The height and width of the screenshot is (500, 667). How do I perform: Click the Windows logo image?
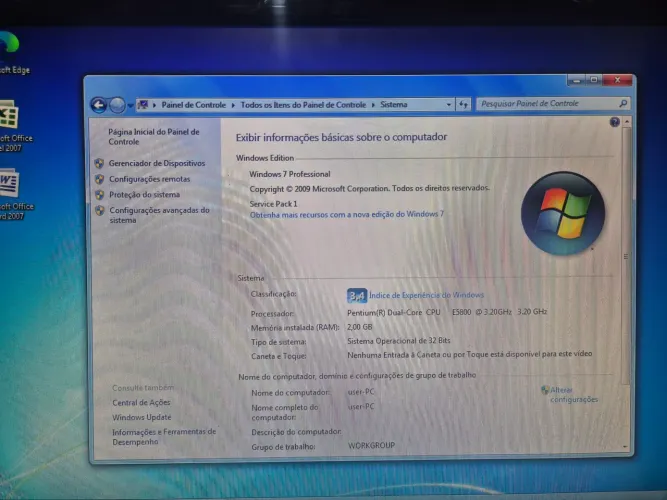[x=563, y=213]
